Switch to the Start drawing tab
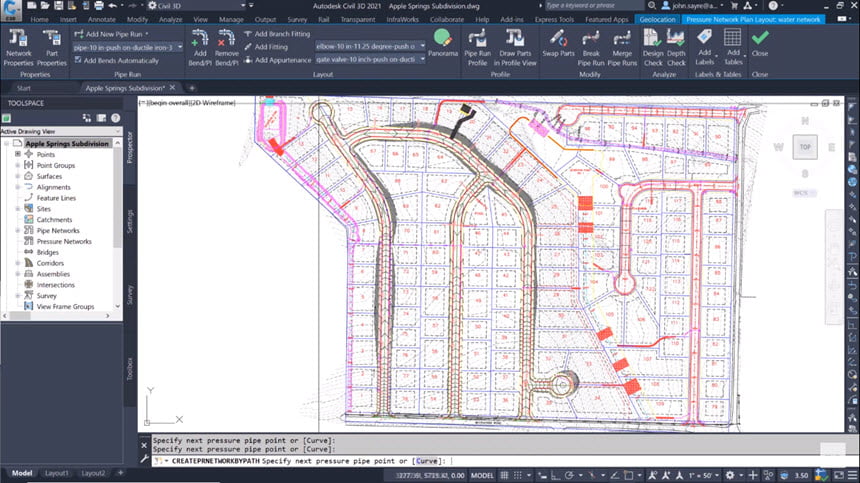860x483 pixels. tap(24, 88)
